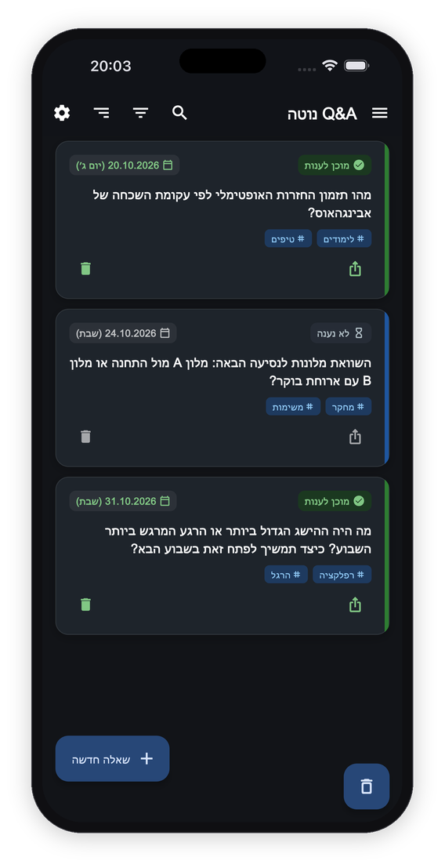
Task: Share the weekly achievement reflection question
Action: pos(355,605)
